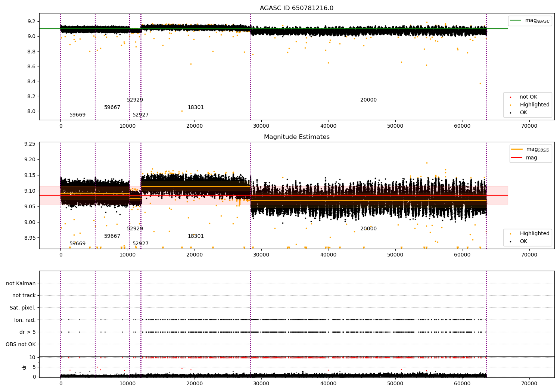Select the Ion. rad. axis label

[25, 320]
